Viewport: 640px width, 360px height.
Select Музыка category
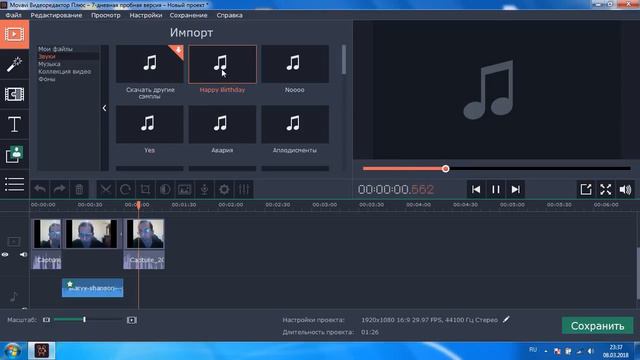click(x=49, y=64)
